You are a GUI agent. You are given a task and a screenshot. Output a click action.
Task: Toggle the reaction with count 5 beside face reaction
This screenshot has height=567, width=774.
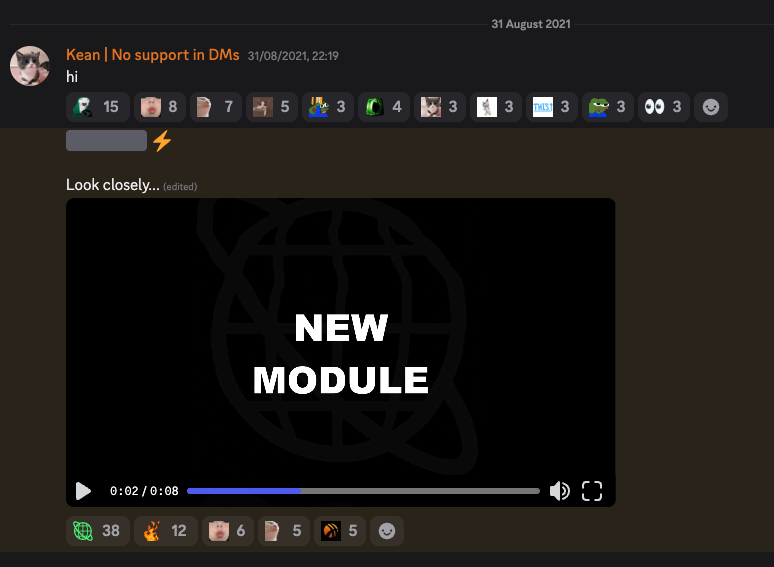[284, 531]
